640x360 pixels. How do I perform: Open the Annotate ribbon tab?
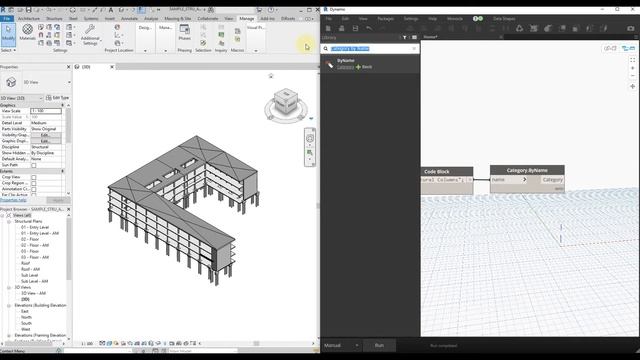tap(129, 19)
